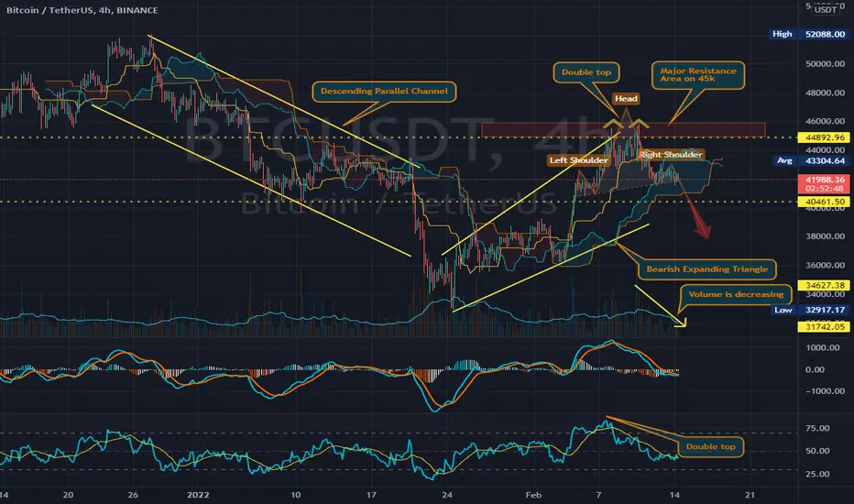Click the Bitcoin / TetherUS symbol title
Image resolution: width=854 pixels, height=504 pixels.
(x=82, y=10)
